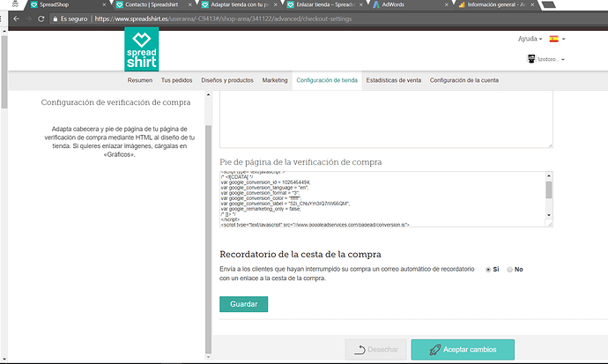Close the Información general tab

[532, 4]
